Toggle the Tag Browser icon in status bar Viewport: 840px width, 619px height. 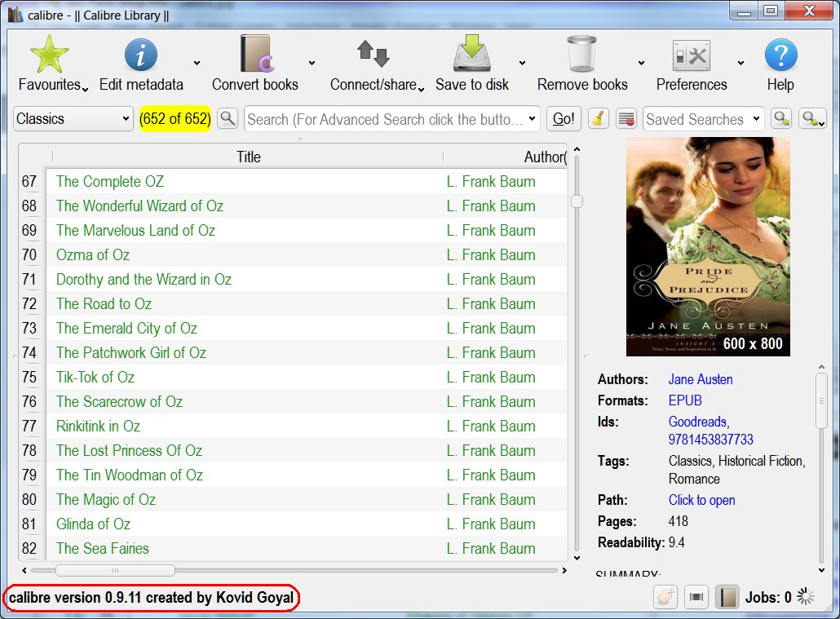click(x=665, y=596)
